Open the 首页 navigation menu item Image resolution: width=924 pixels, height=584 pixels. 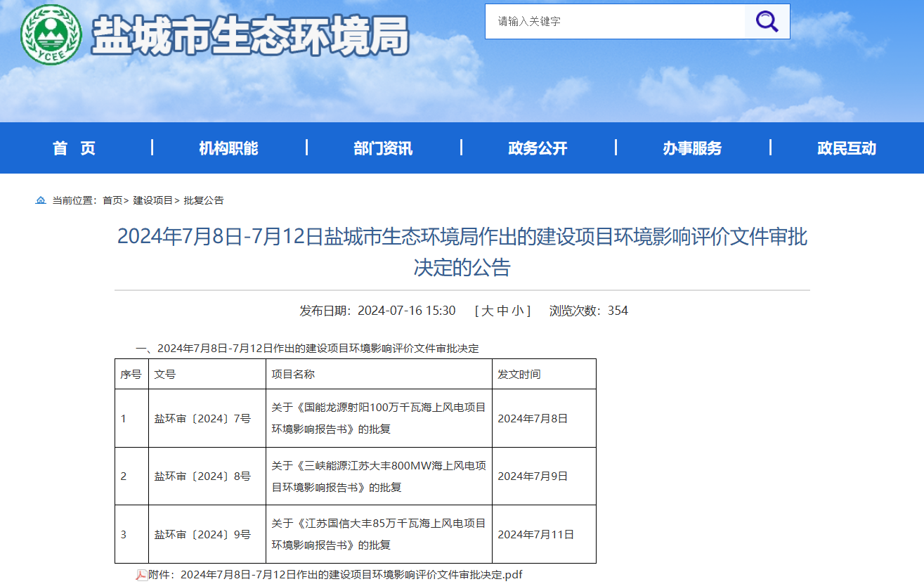(x=75, y=148)
